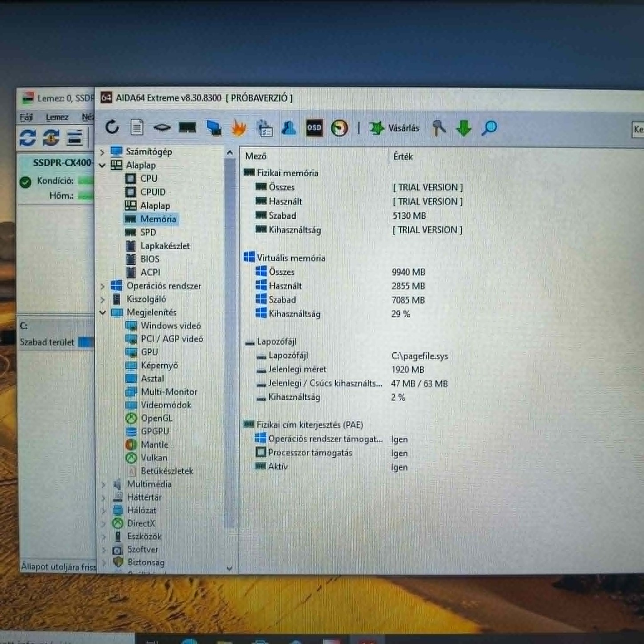Viewport: 644px width, 644px height.
Task: Select CPU in the tree
Action: point(149,178)
